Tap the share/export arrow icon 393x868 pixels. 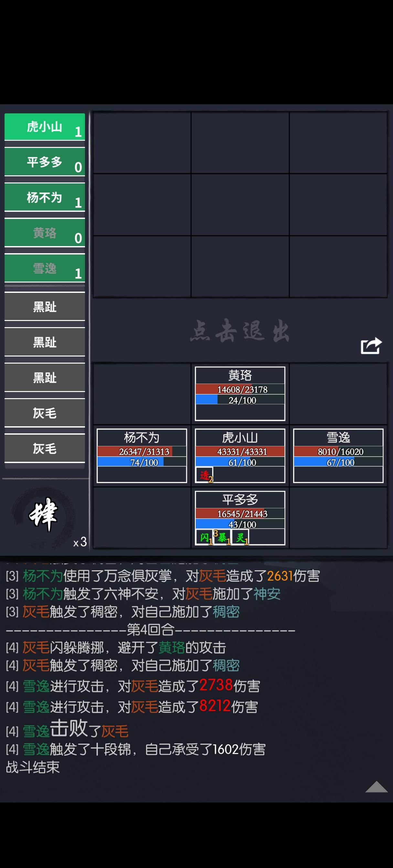[371, 346]
